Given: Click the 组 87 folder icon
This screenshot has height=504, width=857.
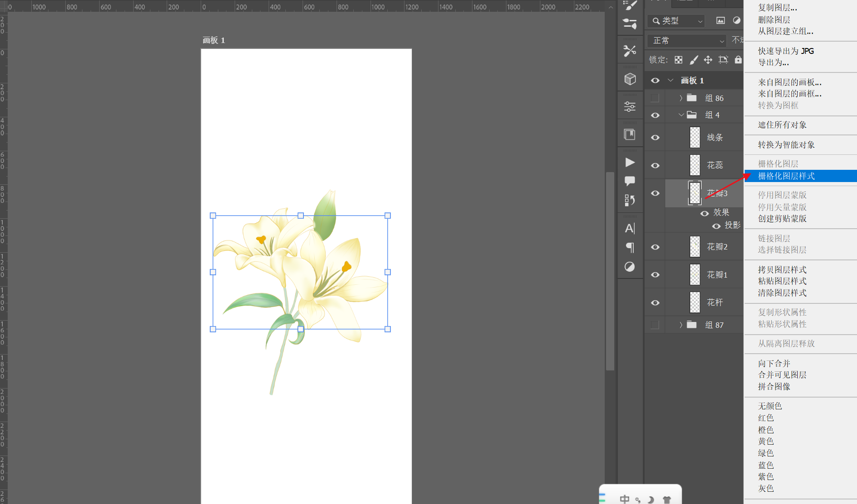Looking at the screenshot, I should (692, 325).
